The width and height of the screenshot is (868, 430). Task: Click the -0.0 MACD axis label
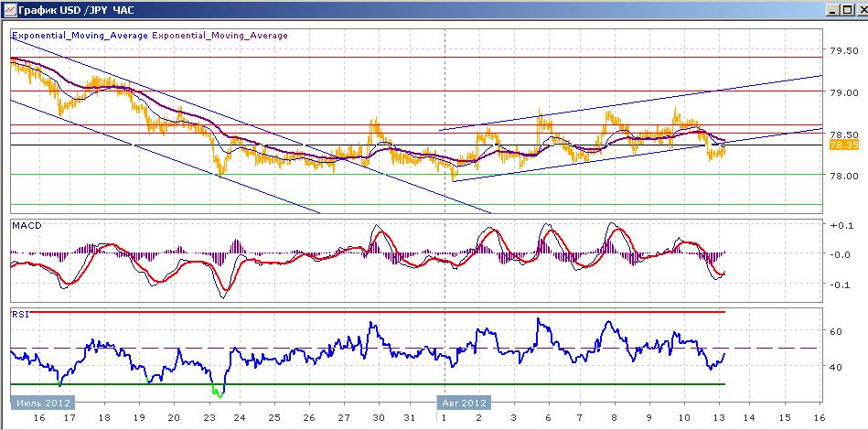(841, 254)
